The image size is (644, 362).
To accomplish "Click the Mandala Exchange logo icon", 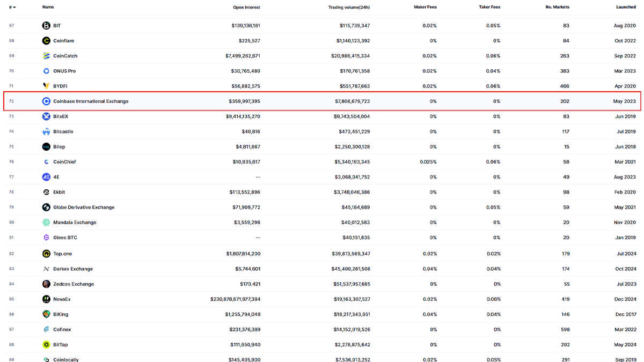I will pos(46,223).
